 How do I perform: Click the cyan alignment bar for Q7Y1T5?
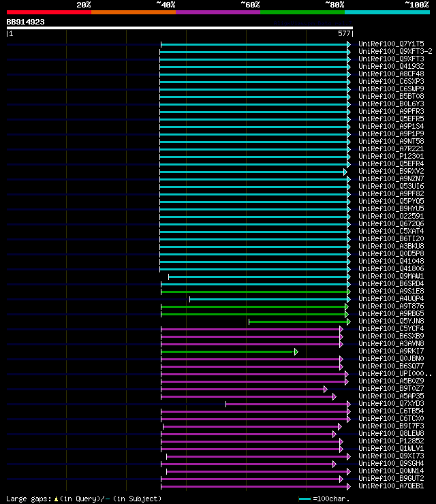(x=254, y=44)
